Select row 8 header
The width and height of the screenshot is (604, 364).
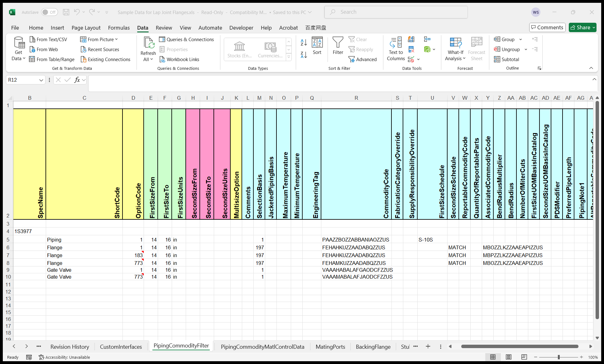8,263
